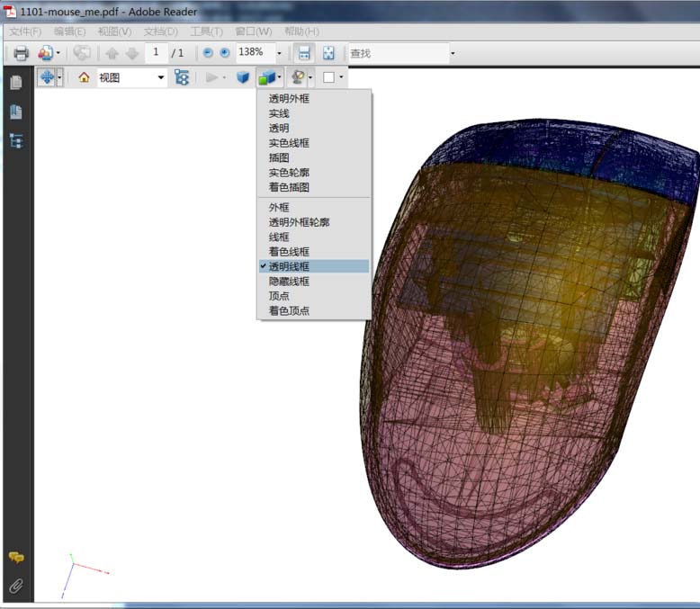The height and width of the screenshot is (609, 700).
Task: Toggle the fit-width scrolling page mode
Action: tap(304, 53)
